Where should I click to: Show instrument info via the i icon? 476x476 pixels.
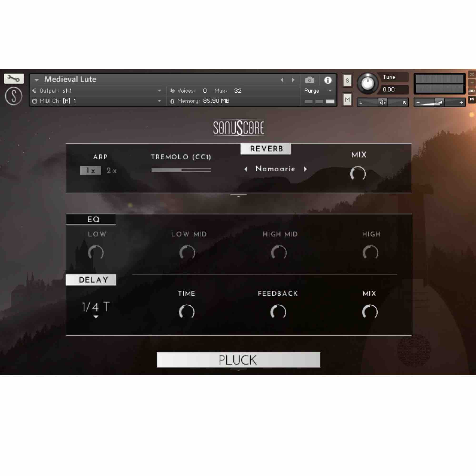pos(328,80)
